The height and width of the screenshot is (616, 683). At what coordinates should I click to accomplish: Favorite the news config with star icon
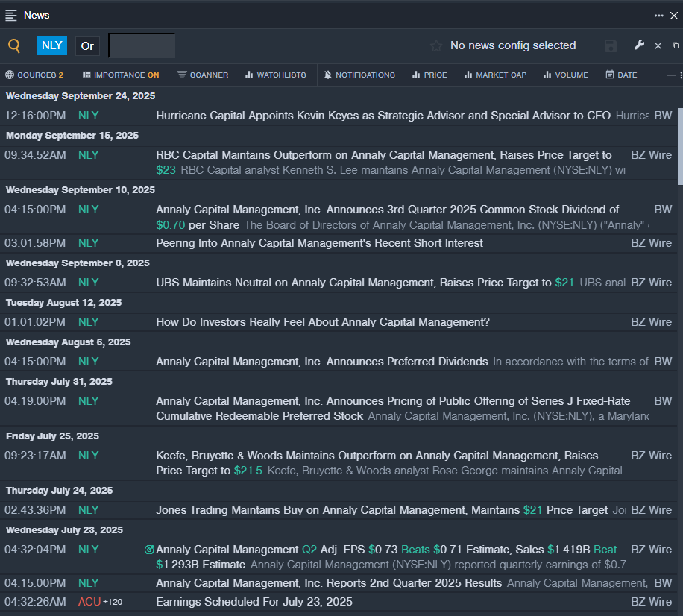tap(436, 46)
